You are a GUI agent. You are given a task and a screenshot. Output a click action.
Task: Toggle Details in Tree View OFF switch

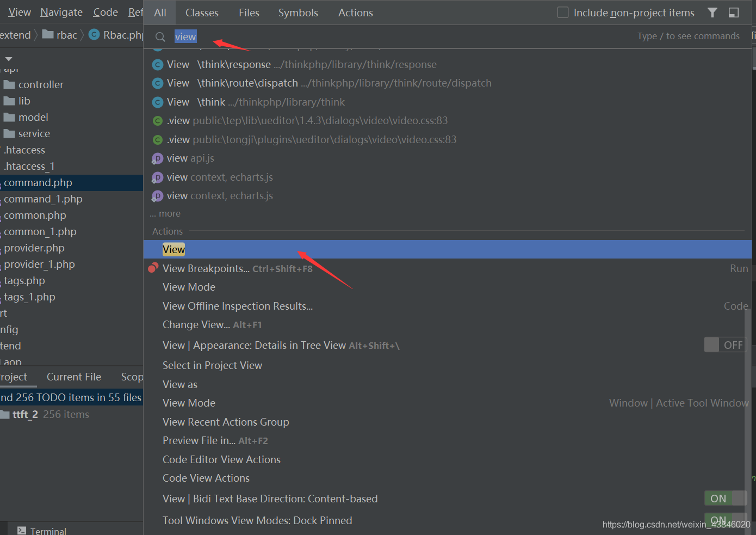tap(725, 345)
